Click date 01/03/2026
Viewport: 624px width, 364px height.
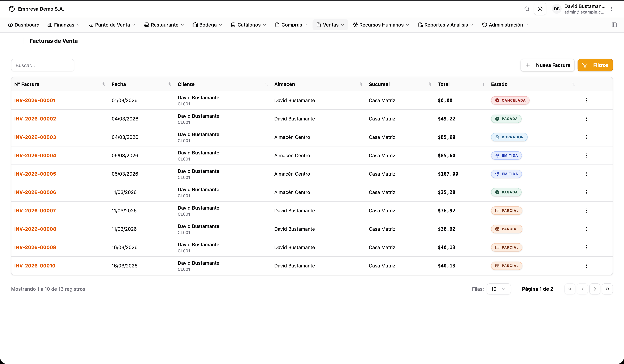click(124, 100)
